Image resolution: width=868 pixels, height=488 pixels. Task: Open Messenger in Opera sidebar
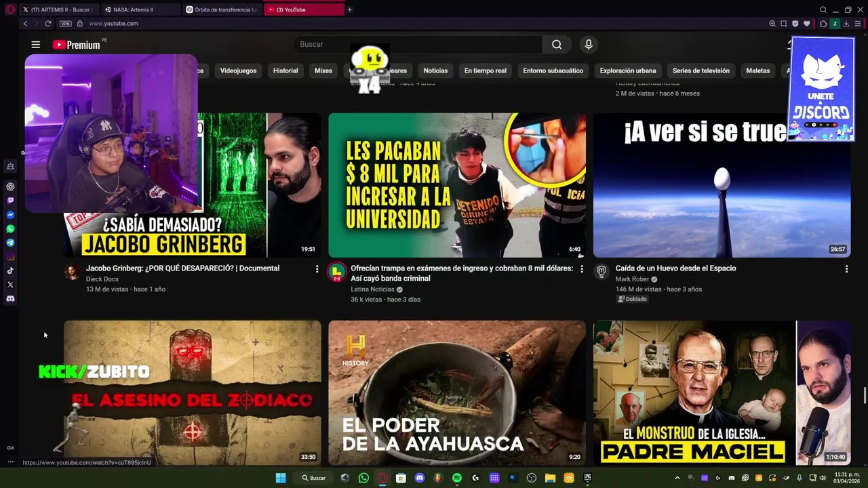(x=10, y=215)
